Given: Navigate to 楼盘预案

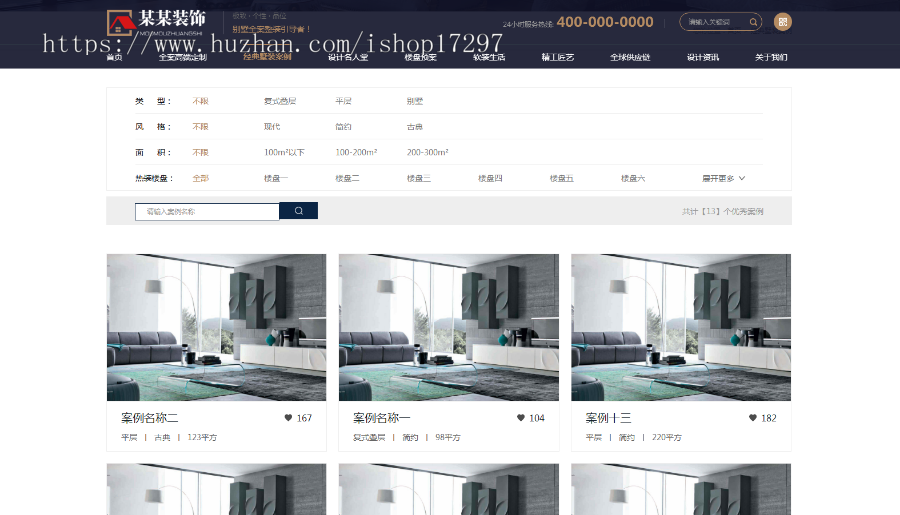Looking at the screenshot, I should 421,57.
